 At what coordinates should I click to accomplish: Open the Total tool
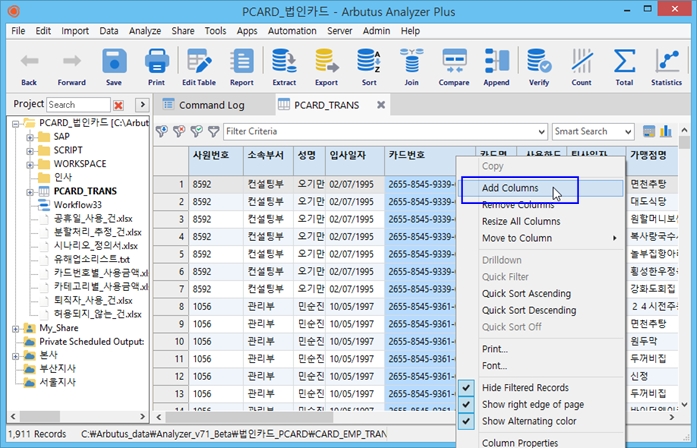pos(624,67)
